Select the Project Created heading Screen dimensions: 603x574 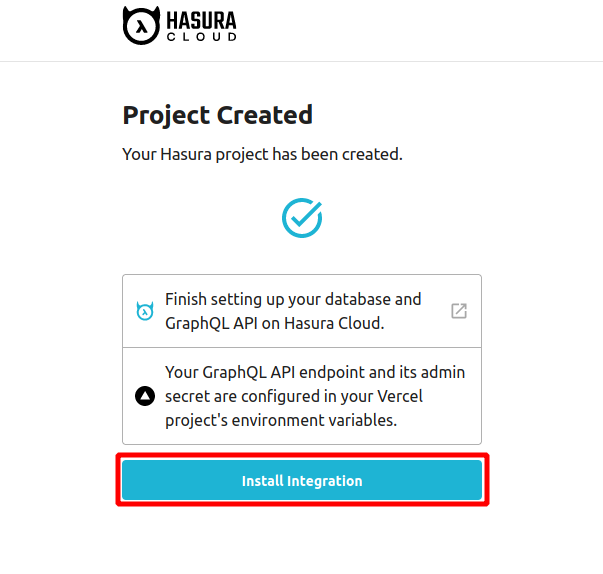[218, 115]
